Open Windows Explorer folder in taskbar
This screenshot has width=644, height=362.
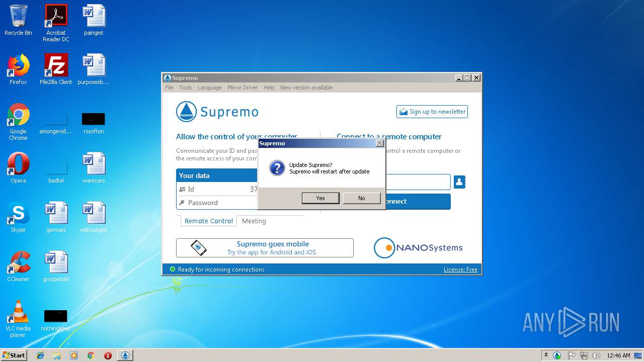click(57, 355)
